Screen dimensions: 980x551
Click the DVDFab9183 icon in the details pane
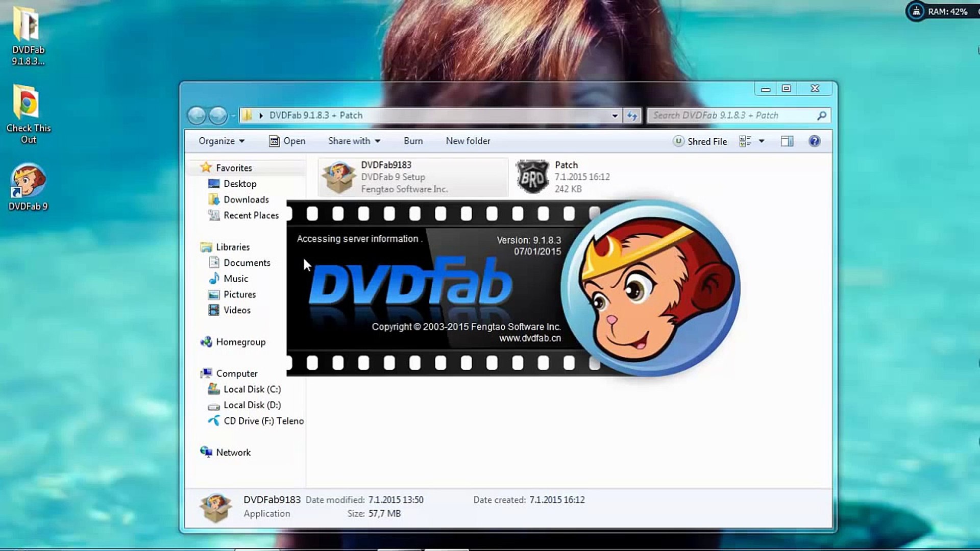(215, 508)
